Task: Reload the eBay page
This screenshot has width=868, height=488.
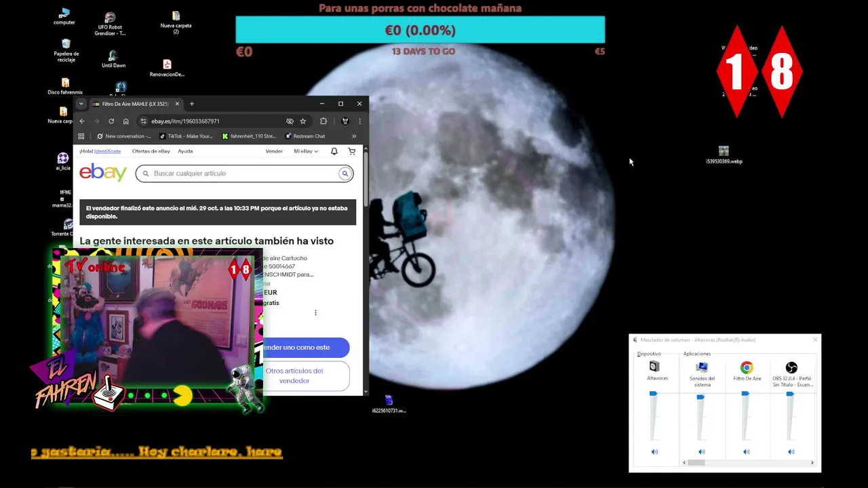Action: pos(111,121)
